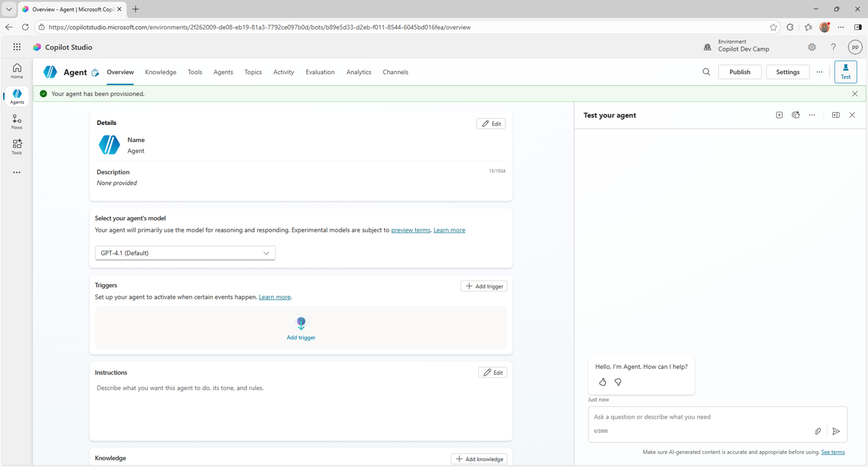Show more sidebar options ellipsis
Image resolution: width=868 pixels, height=467 pixels.
coord(17,173)
